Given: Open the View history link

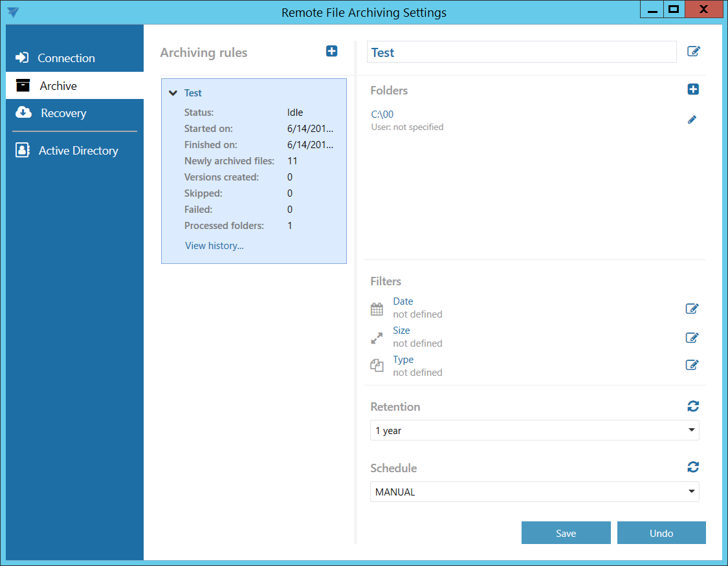Looking at the screenshot, I should (214, 246).
